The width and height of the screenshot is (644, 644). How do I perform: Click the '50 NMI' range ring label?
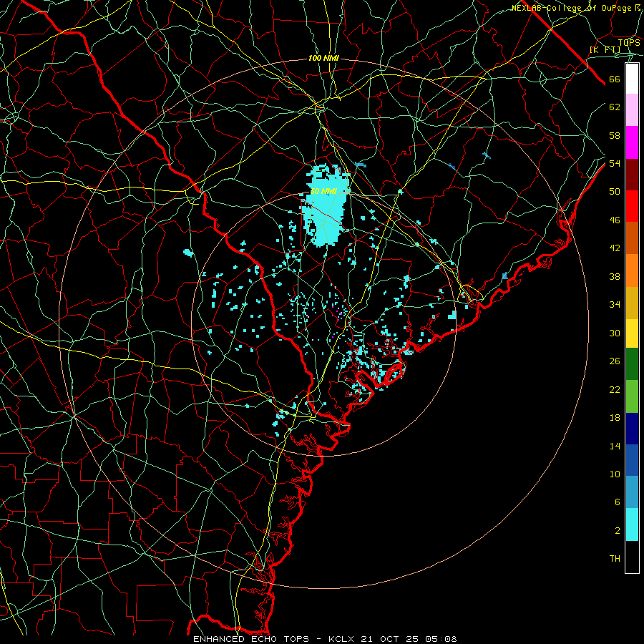(323, 191)
